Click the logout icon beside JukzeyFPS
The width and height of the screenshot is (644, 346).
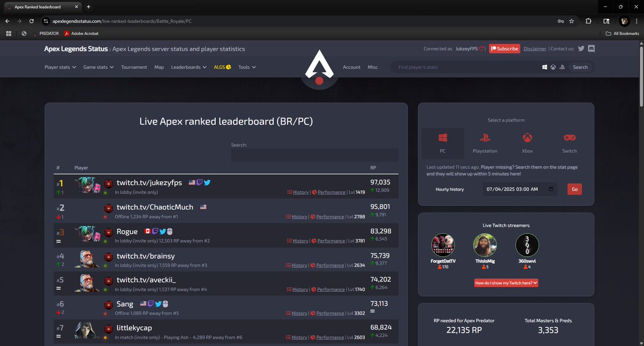point(482,48)
